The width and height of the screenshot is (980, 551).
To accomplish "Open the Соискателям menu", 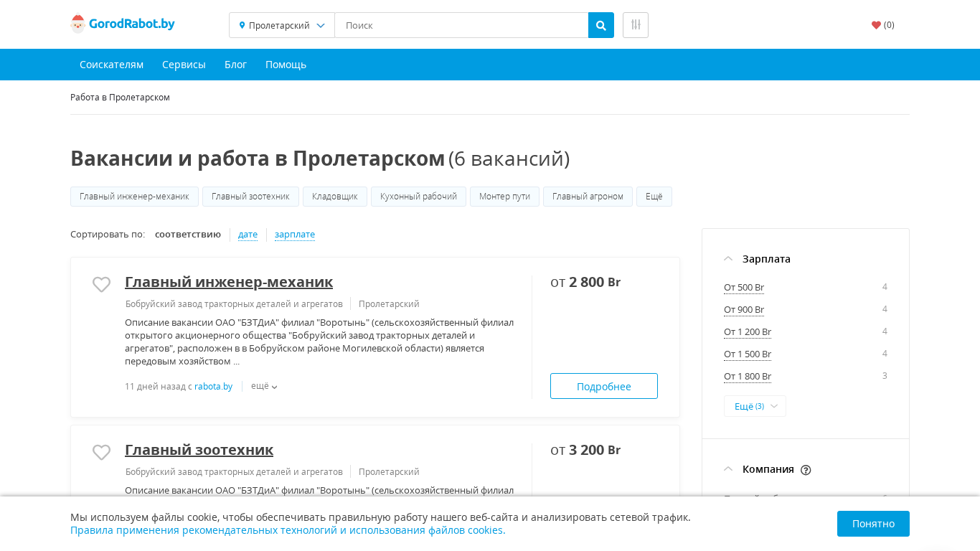I will pyautogui.click(x=111, y=65).
